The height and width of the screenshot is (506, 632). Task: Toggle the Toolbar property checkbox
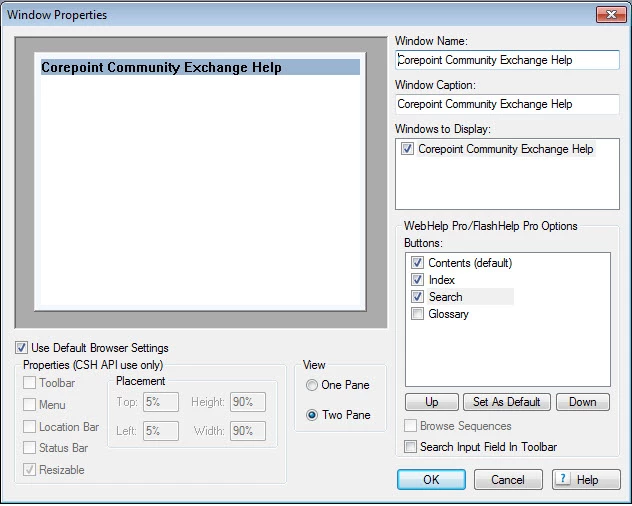[x=29, y=383]
